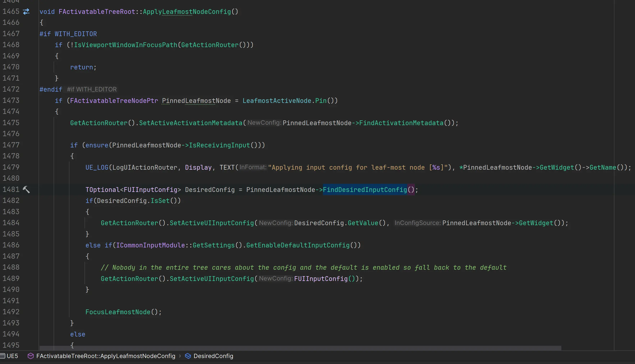635x364 pixels.
Task: Click the highlighted FindDesiredInputConfig method call
Action: tap(365, 190)
